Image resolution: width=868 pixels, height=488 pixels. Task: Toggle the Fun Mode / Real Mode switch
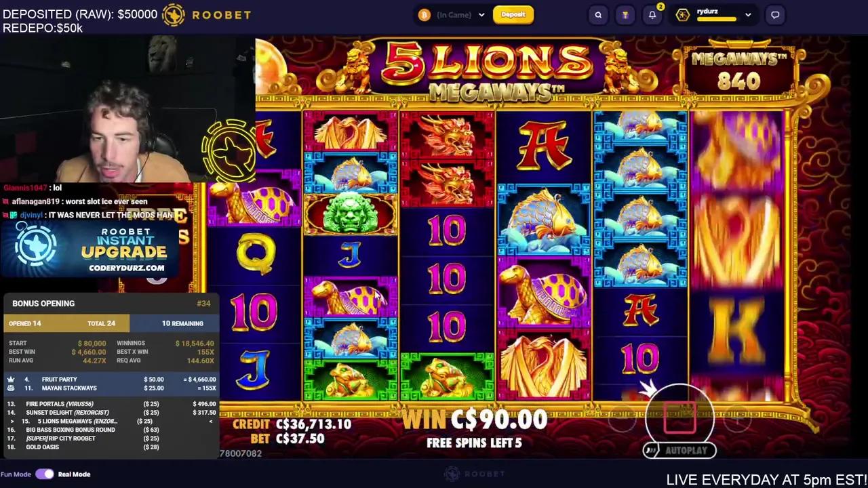[x=45, y=474]
